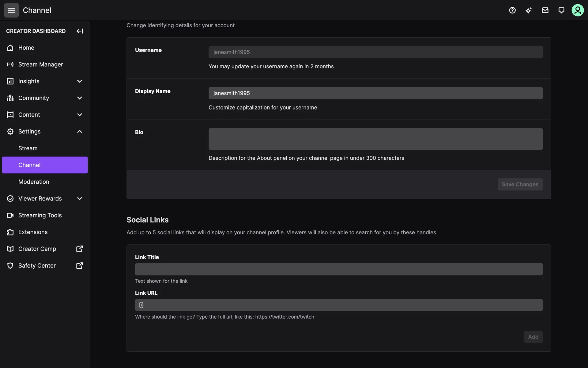Open the user profile avatar menu
The image size is (588, 368).
pos(577,10)
